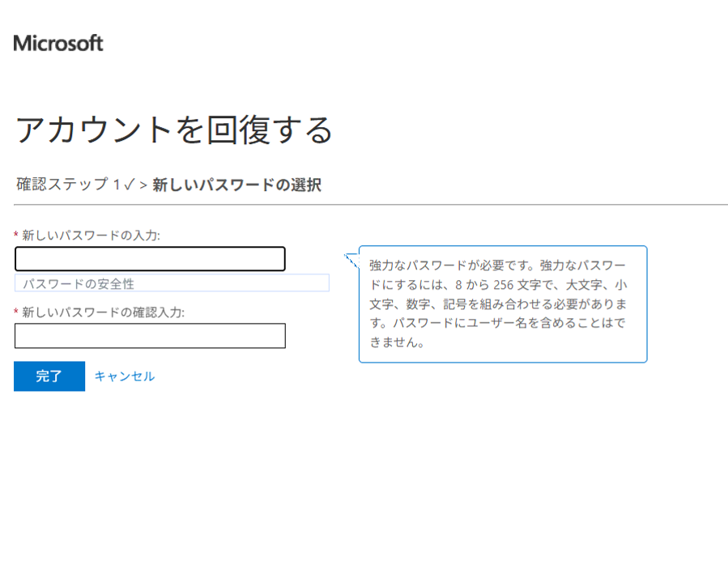Focus the 新しいパスワードの入力 text box
The width and height of the screenshot is (728, 569).
pos(150,259)
